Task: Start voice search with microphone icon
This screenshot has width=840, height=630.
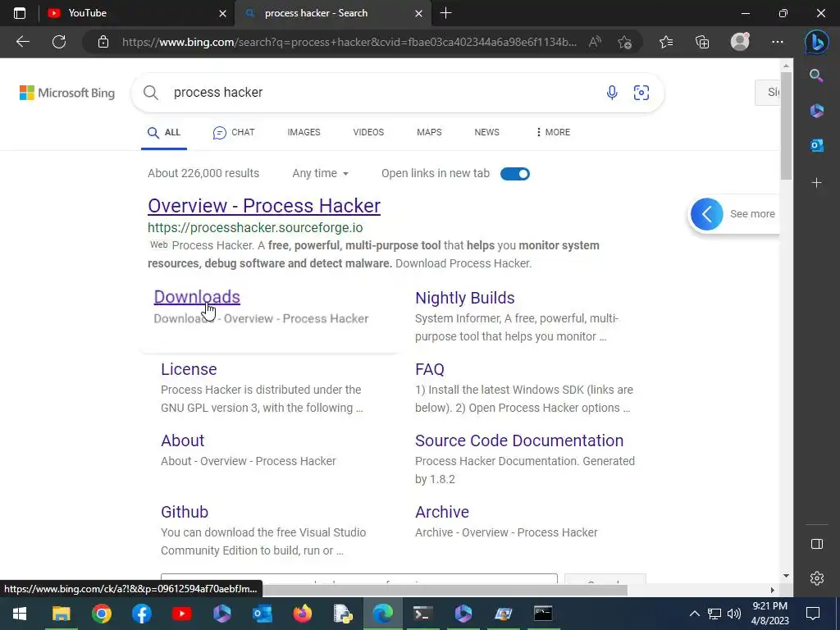Action: [x=612, y=93]
